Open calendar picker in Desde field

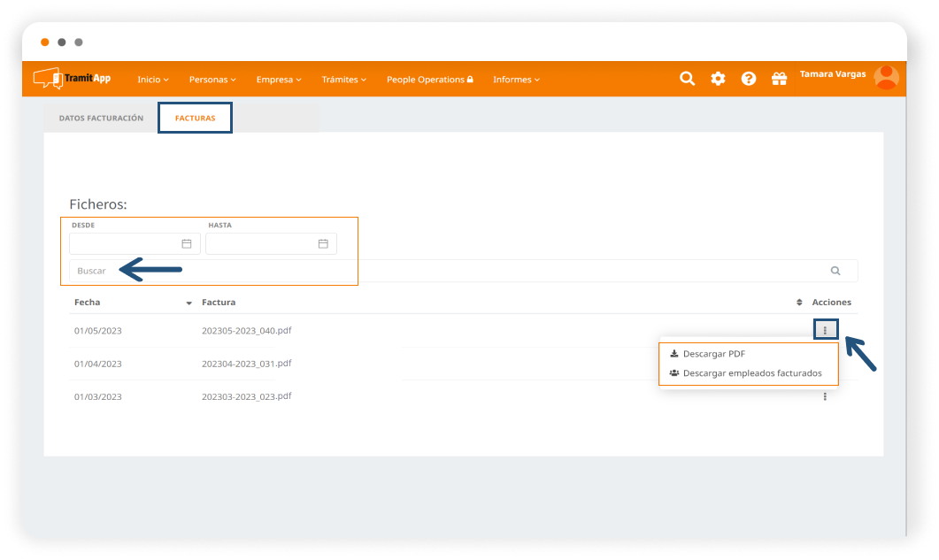pyautogui.click(x=187, y=244)
